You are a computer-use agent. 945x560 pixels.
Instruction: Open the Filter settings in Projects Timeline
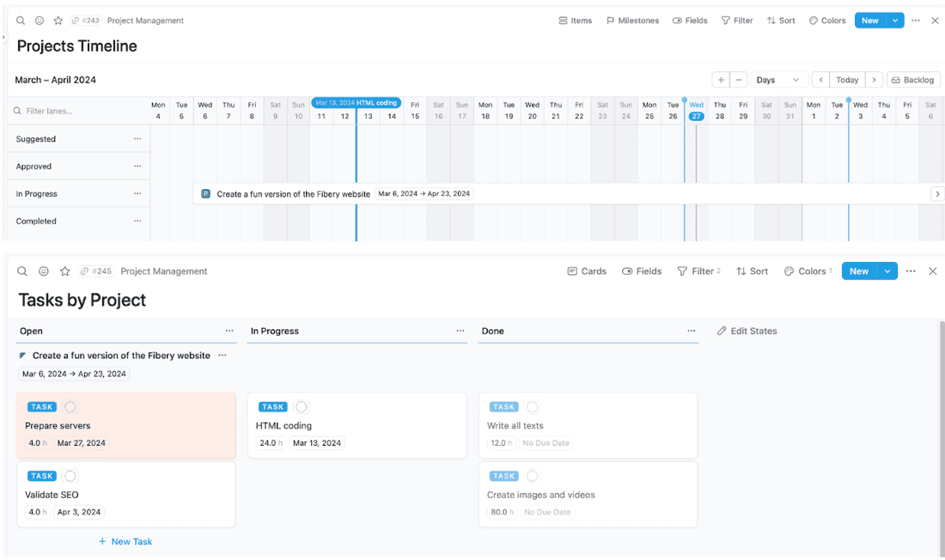736,20
